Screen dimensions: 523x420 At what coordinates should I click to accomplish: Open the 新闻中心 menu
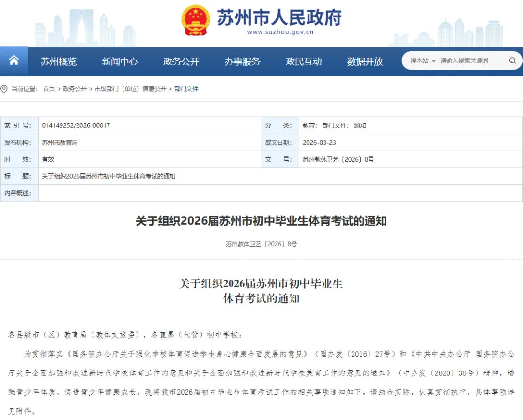coord(120,62)
